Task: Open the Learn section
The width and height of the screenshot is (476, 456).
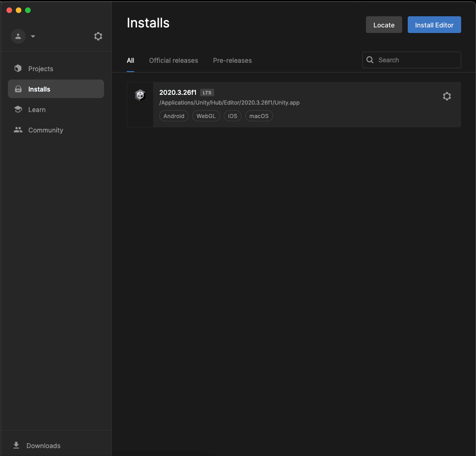Action: (56, 110)
